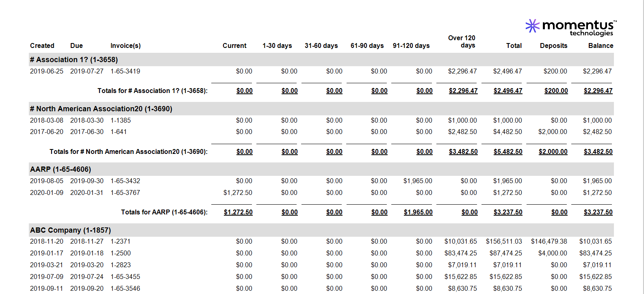
Task: Click due date 2020-01-31
Action: coord(87,192)
